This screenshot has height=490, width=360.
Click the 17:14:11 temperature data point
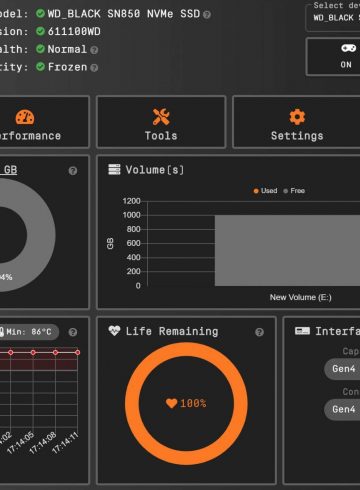78,352
